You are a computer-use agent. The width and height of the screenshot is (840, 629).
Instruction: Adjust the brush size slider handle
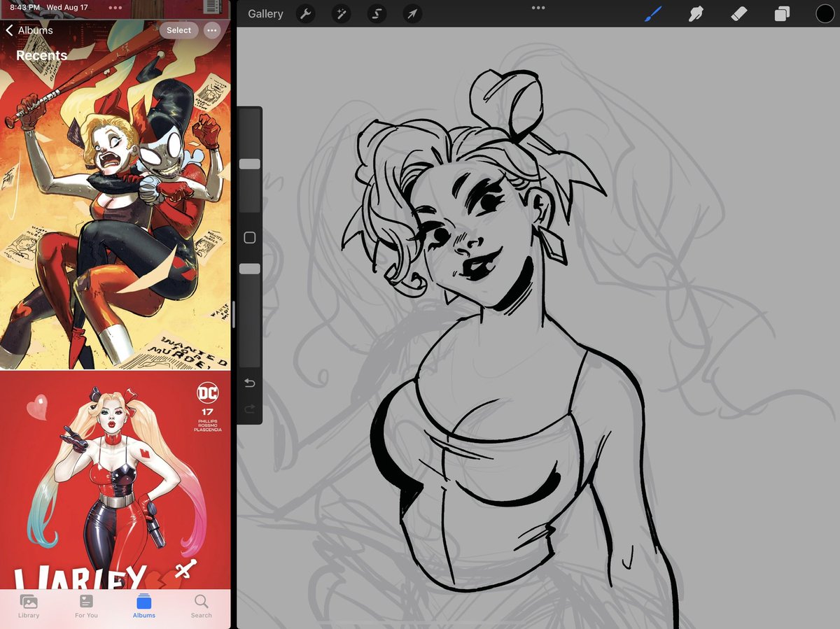(250, 164)
